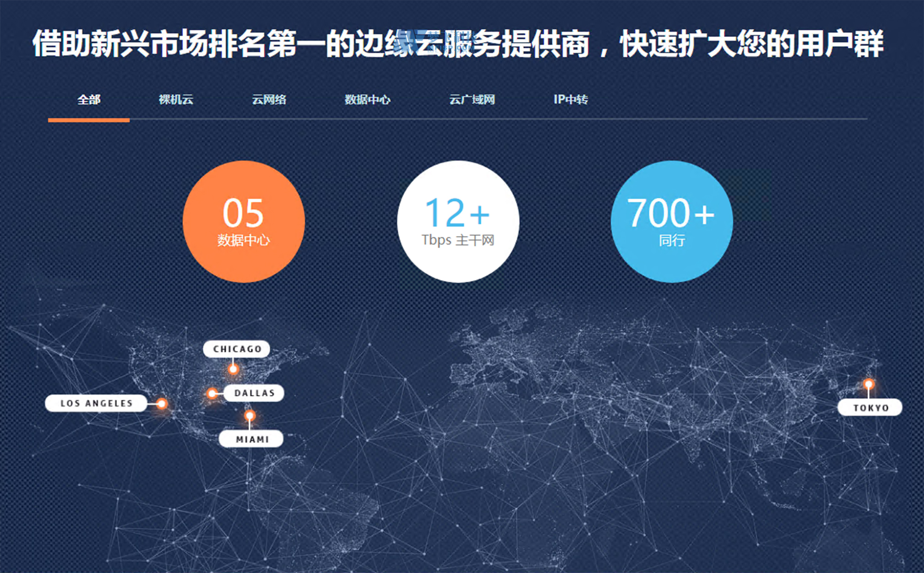
Task: Switch to the 裸机云 tab
Action: point(176,99)
